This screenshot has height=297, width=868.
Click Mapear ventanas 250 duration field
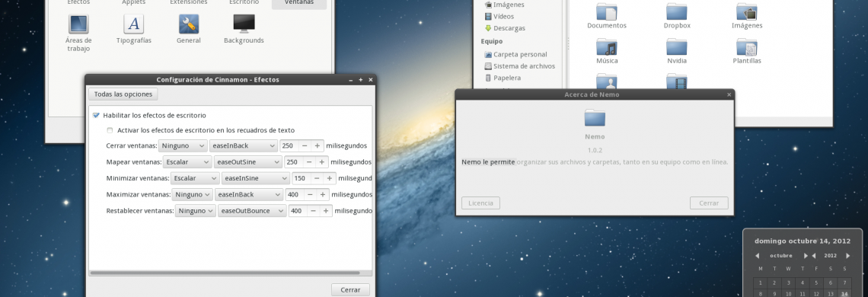click(293, 162)
